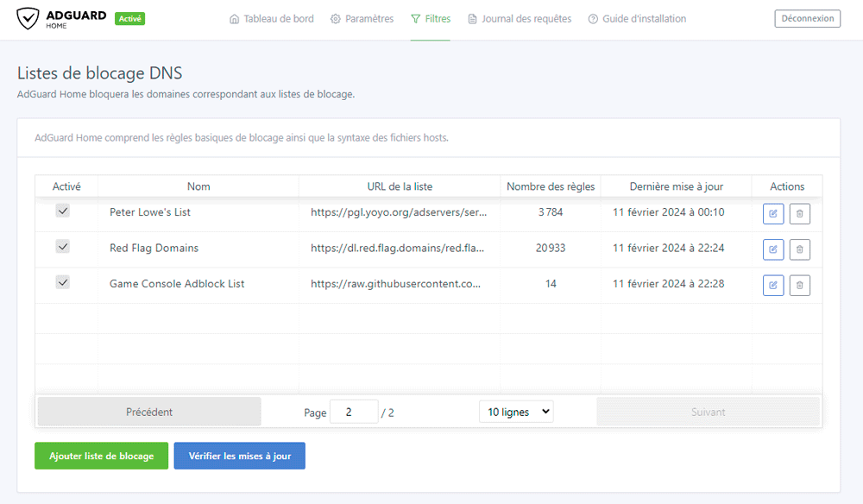This screenshot has width=863, height=504.
Task: Click the raw.githubusercontent.com list URL
Action: (x=396, y=284)
